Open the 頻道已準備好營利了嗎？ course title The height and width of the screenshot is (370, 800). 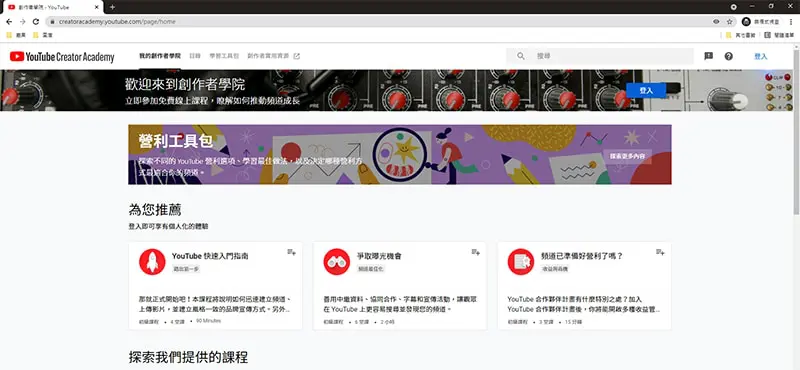(582, 256)
